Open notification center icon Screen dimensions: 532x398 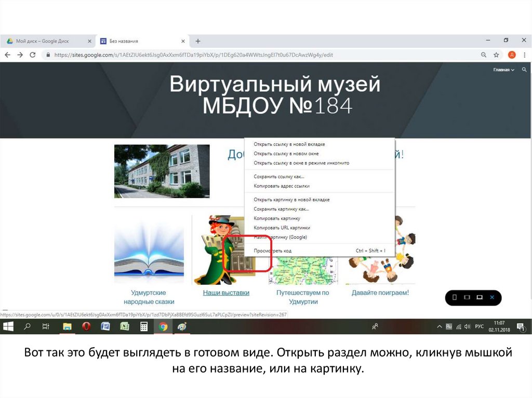521,326
